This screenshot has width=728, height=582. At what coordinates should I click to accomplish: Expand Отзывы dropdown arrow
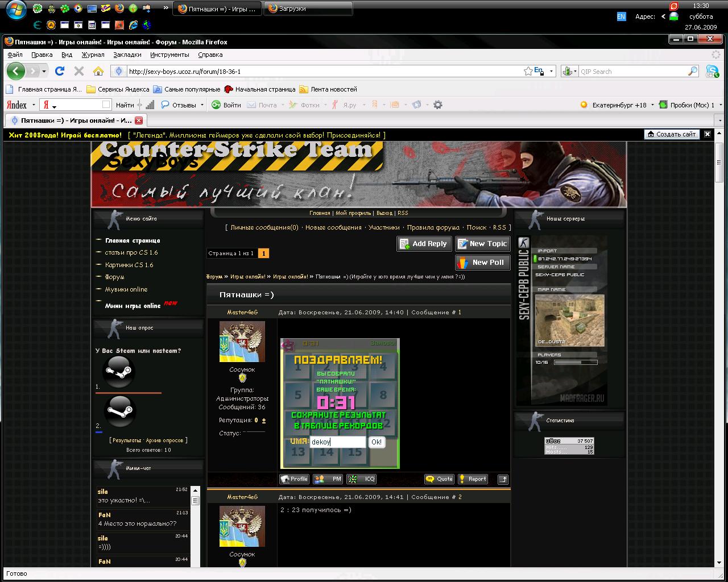point(201,105)
